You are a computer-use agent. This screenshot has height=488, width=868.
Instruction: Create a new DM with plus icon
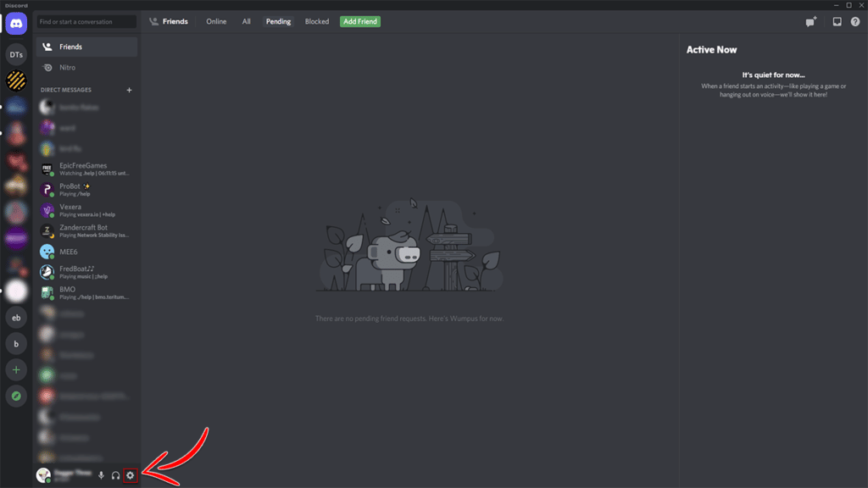(129, 90)
